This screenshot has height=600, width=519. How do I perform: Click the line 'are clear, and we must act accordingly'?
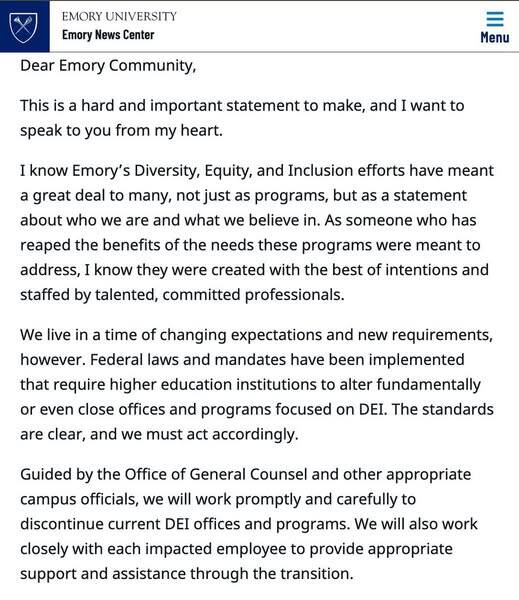(159, 435)
